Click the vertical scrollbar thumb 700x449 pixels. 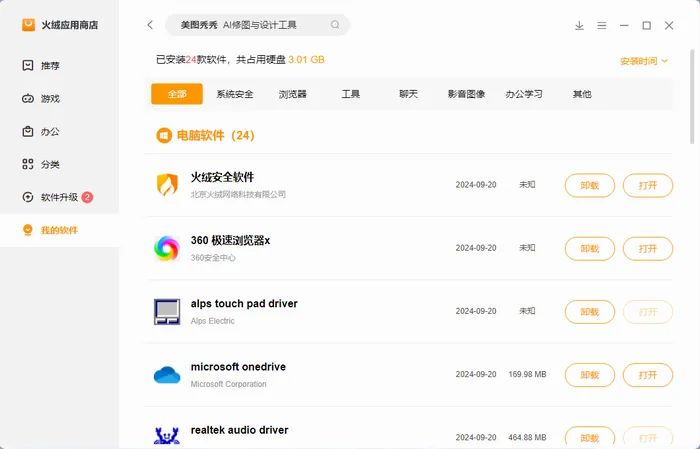692,96
